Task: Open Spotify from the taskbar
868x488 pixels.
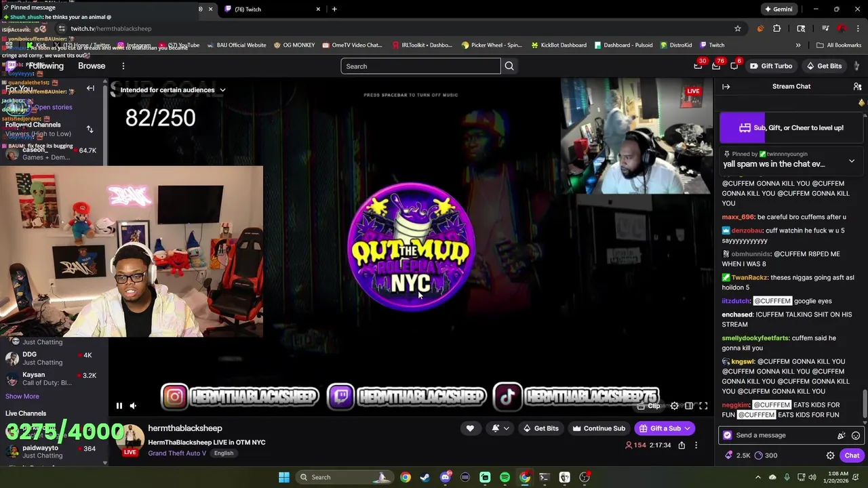Action: click(505, 477)
